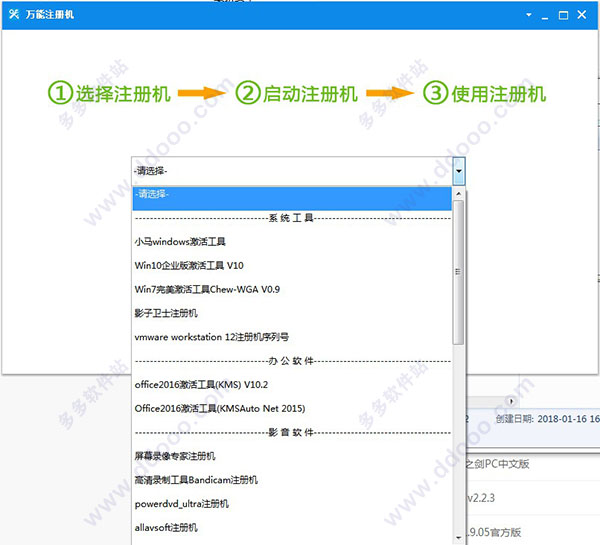Click the 影音软件 category separator
Image resolution: width=600 pixels, height=545 pixels.
(292, 432)
